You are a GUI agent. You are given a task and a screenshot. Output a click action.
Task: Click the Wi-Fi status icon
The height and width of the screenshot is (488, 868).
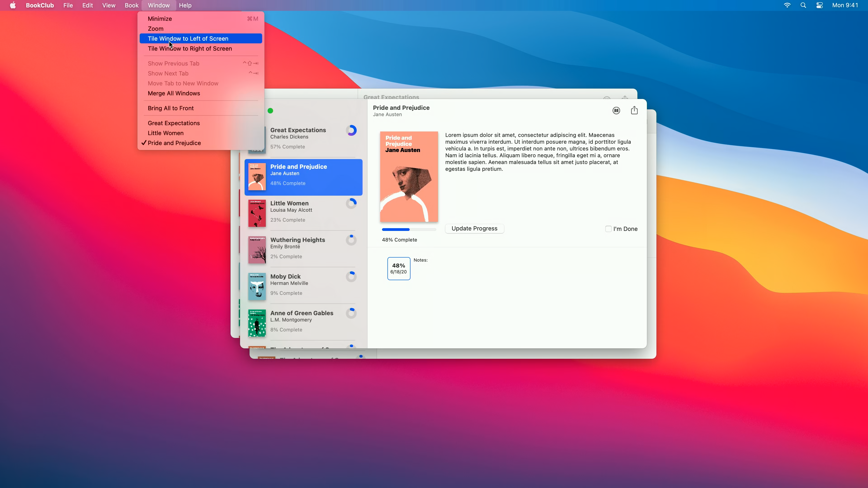click(x=787, y=5)
